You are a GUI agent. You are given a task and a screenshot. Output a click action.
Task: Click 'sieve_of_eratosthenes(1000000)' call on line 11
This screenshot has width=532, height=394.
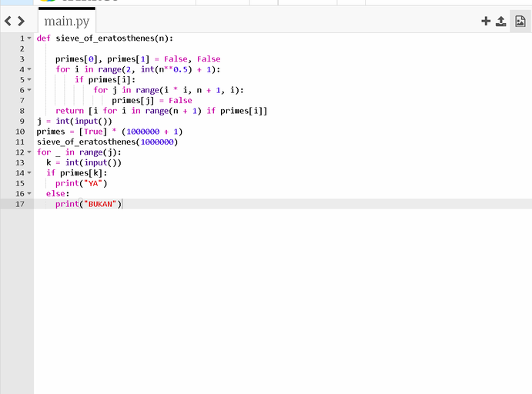tap(107, 142)
